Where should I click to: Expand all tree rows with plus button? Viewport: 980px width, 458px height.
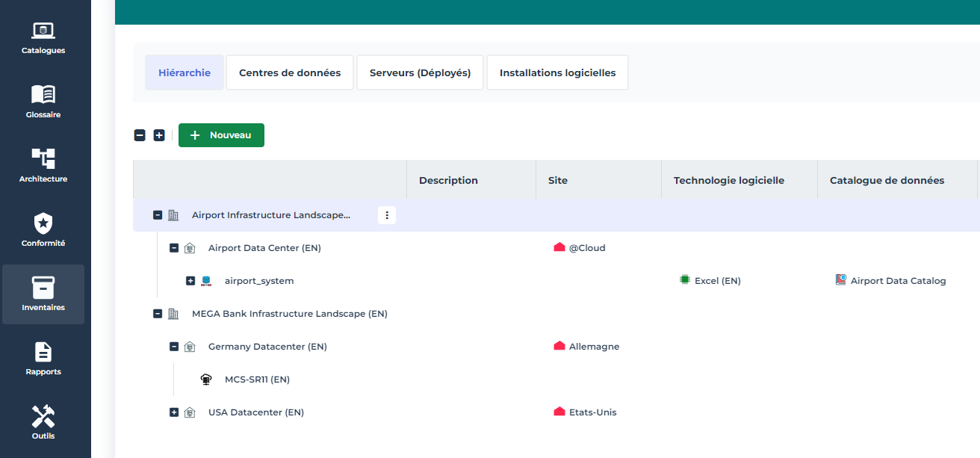(x=159, y=135)
